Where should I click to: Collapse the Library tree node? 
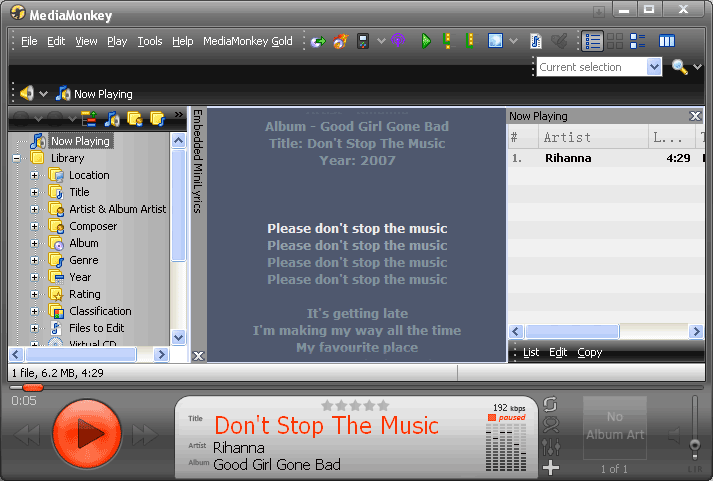(17, 158)
